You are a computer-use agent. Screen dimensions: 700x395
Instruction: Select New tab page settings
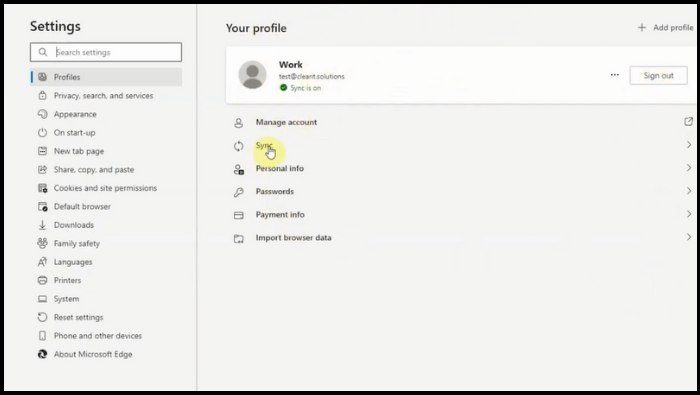click(106, 151)
